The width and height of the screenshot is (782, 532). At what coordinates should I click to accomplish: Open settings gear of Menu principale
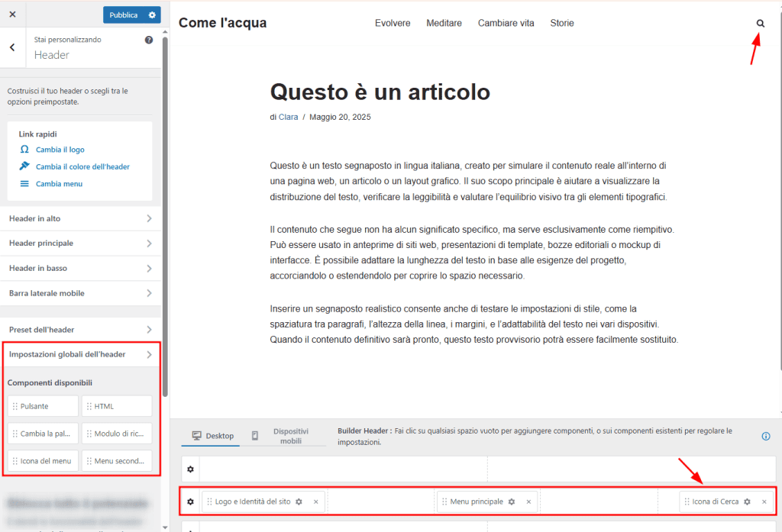pyautogui.click(x=511, y=501)
